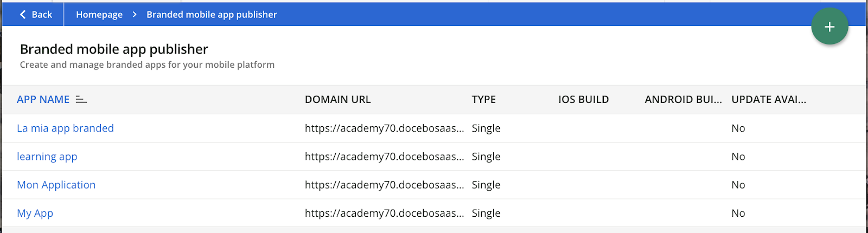Click the No update value for learning app
This screenshot has width=868, height=233.
pos(738,157)
